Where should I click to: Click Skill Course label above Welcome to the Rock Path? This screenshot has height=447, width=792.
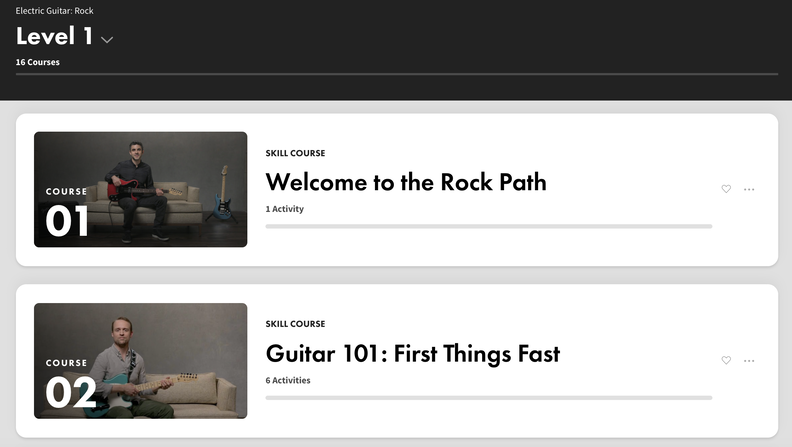coord(295,153)
